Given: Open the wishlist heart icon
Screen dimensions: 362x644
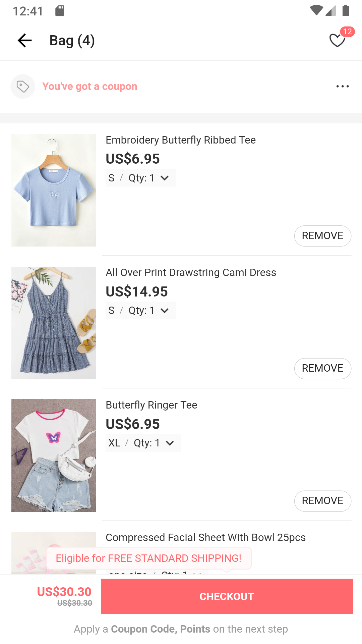Looking at the screenshot, I should (337, 41).
